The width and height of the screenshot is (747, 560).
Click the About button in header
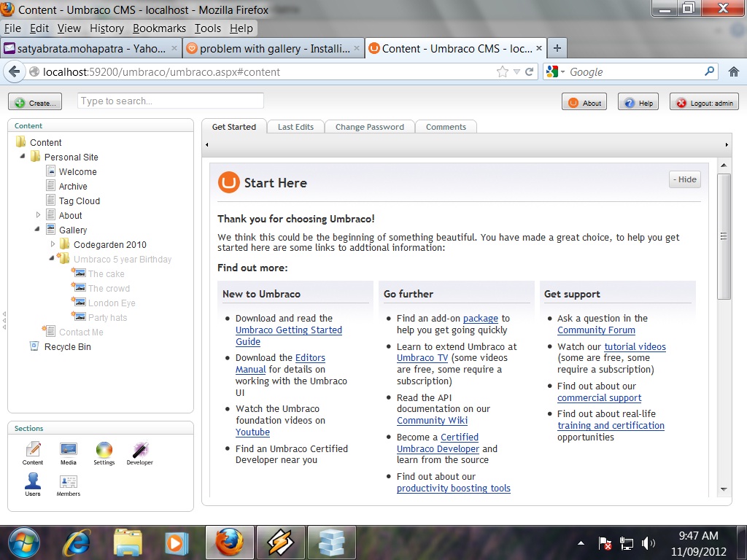[x=584, y=102]
